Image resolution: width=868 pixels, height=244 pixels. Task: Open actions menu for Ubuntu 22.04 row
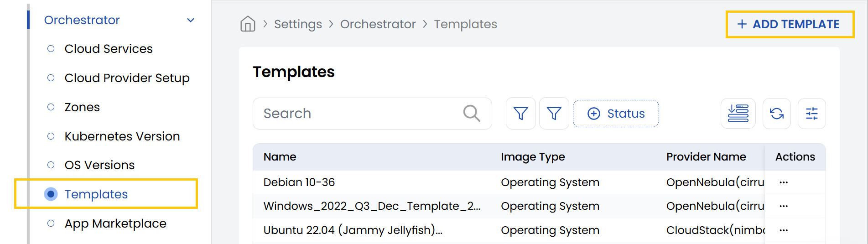[784, 230]
